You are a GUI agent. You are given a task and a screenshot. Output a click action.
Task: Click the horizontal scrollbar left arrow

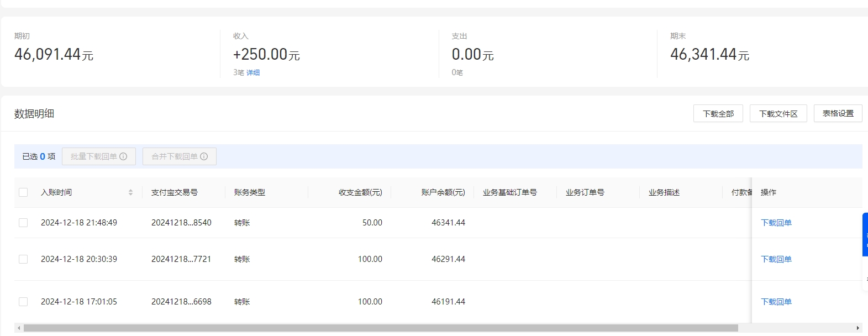click(x=19, y=328)
